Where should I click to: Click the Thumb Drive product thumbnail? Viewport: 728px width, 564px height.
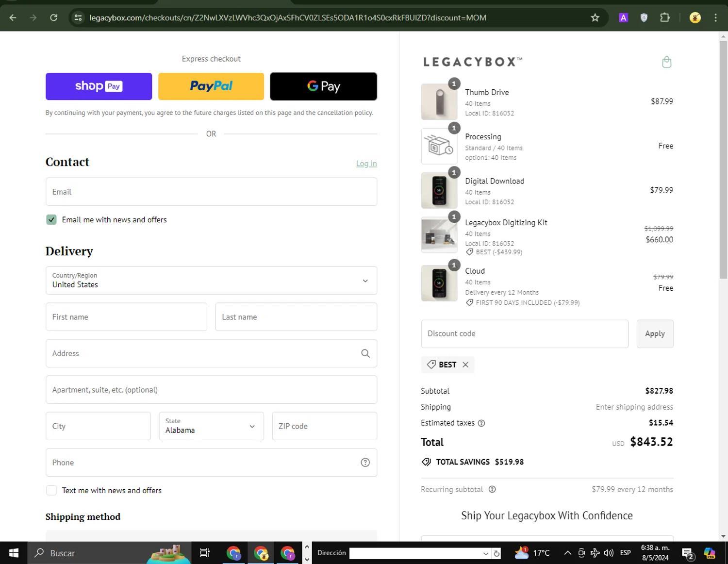[439, 101]
